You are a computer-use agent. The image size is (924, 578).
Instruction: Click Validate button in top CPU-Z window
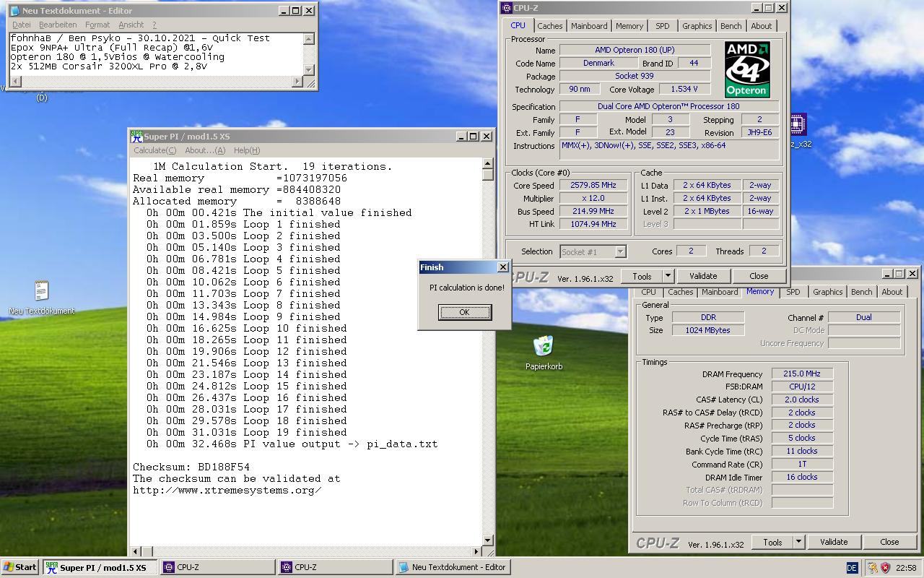click(703, 276)
